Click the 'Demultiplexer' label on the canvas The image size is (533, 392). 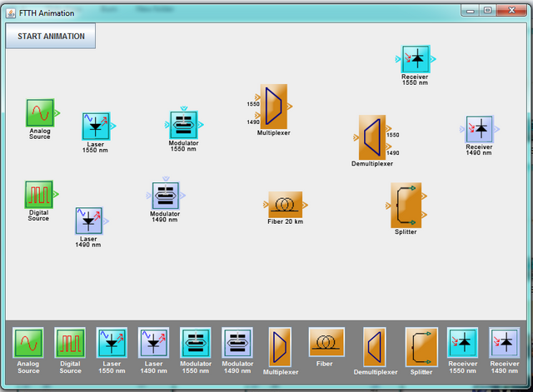[372, 163]
